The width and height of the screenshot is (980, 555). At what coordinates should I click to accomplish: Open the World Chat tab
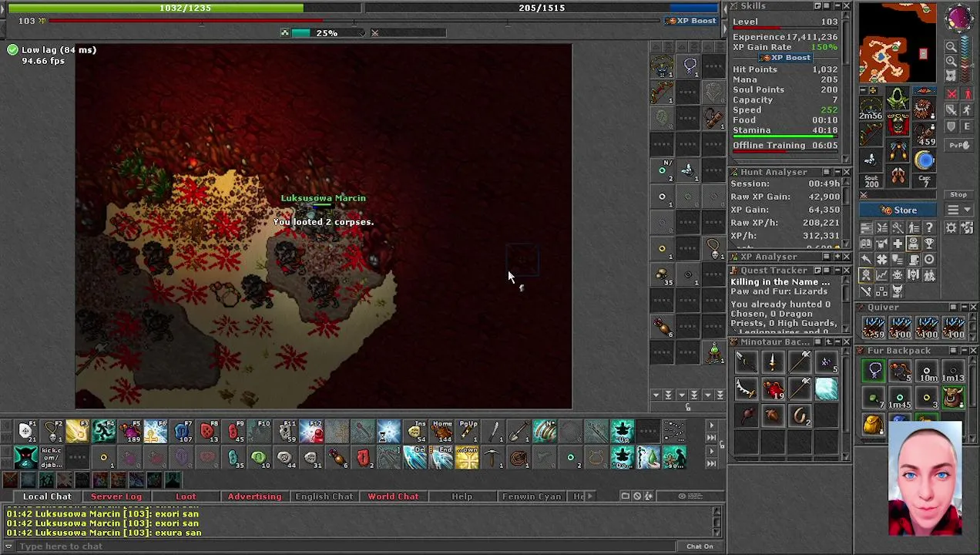[x=393, y=496]
